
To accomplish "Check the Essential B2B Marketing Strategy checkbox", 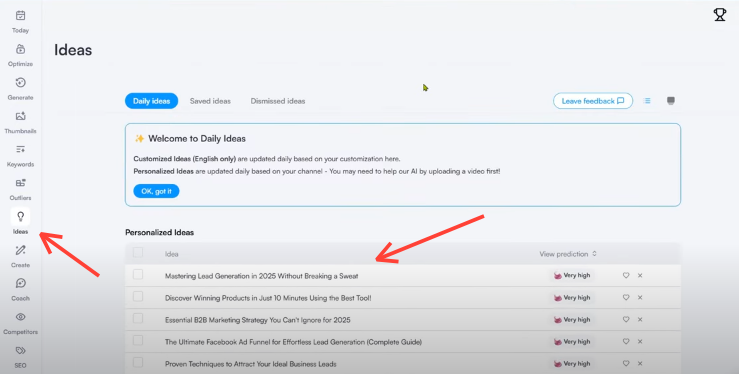I will (x=138, y=318).
